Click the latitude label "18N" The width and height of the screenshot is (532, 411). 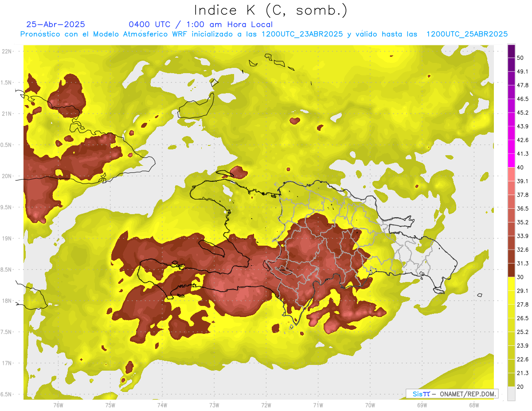(x=8, y=301)
